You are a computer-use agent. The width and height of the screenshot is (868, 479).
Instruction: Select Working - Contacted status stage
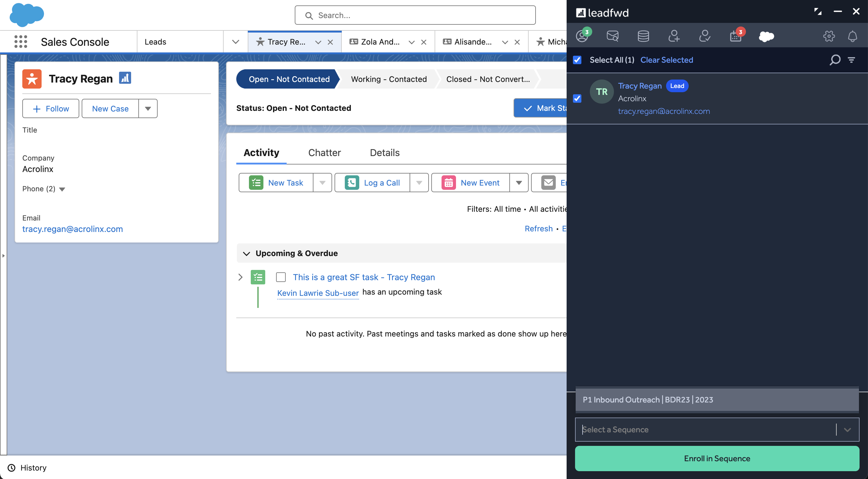point(389,79)
